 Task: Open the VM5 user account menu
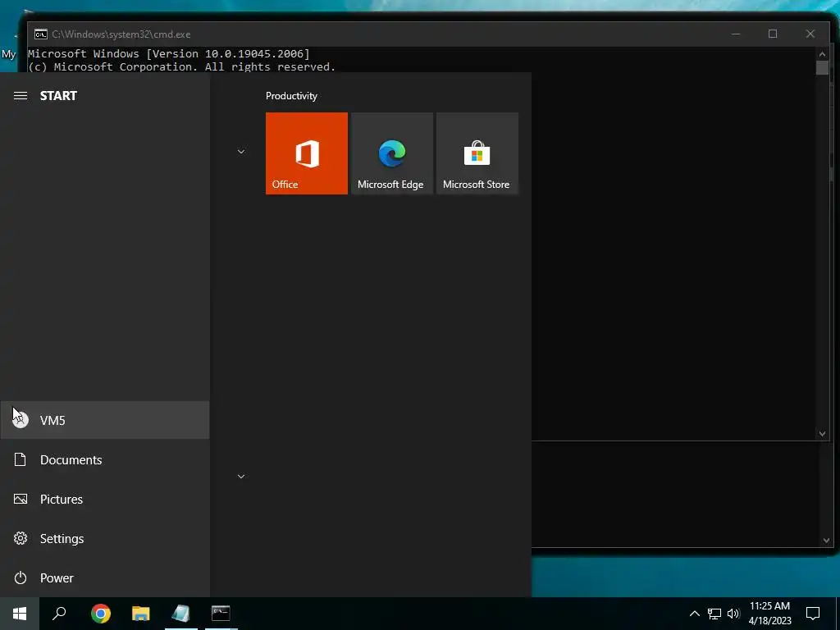(105, 420)
